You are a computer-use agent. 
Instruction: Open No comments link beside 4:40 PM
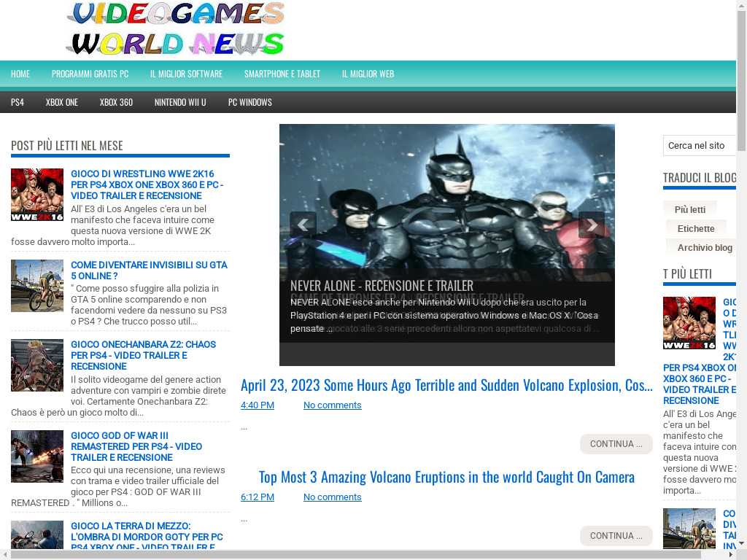[x=332, y=405]
